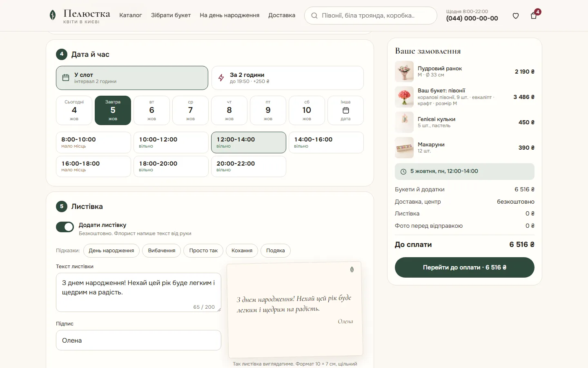Apply the Кохання hint chip

(x=242, y=251)
